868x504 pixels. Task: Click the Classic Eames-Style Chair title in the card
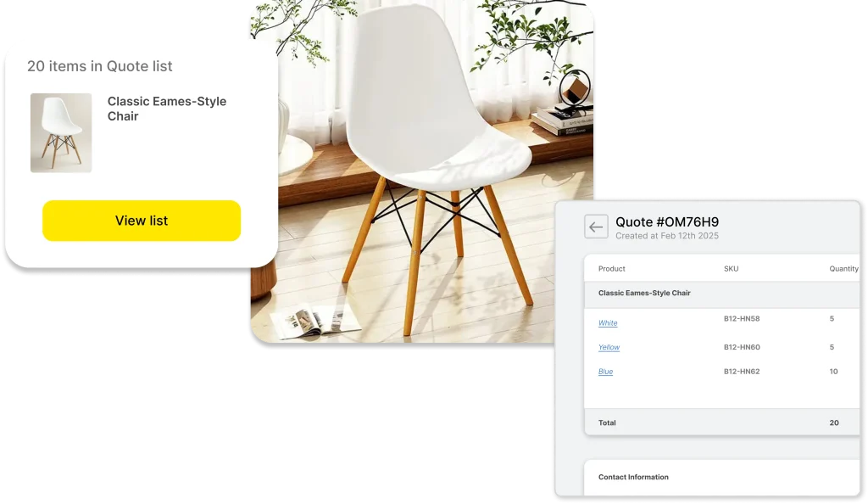click(167, 109)
